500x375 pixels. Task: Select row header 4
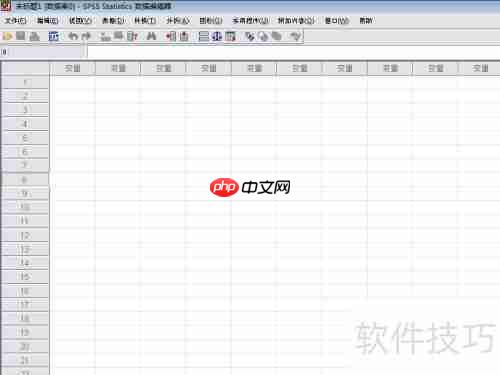(25, 124)
